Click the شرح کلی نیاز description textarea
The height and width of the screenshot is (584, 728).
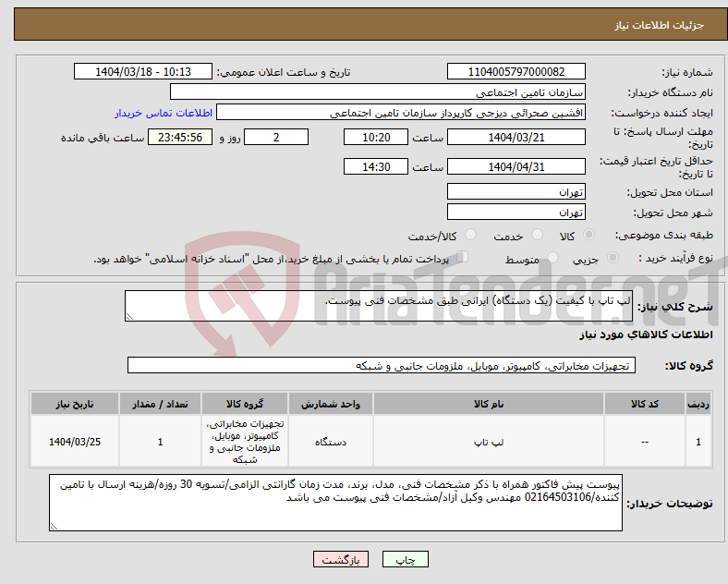[x=379, y=306]
